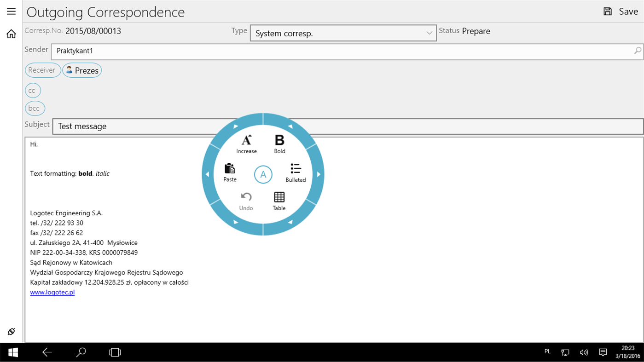Click the text 'Logotec Engineering S.A.'
Screen dimensions: 644x362
point(66,213)
